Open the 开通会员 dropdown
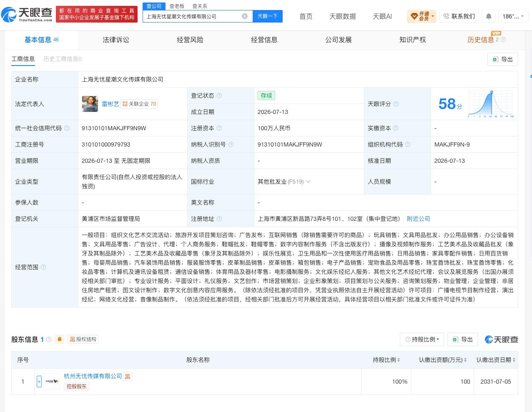Viewport: 532px width, 412px height. pyautogui.click(x=422, y=16)
